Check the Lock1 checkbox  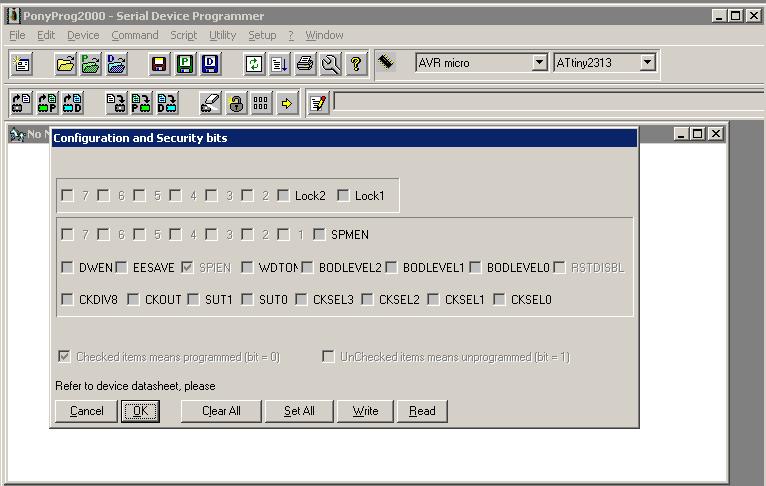(x=343, y=195)
